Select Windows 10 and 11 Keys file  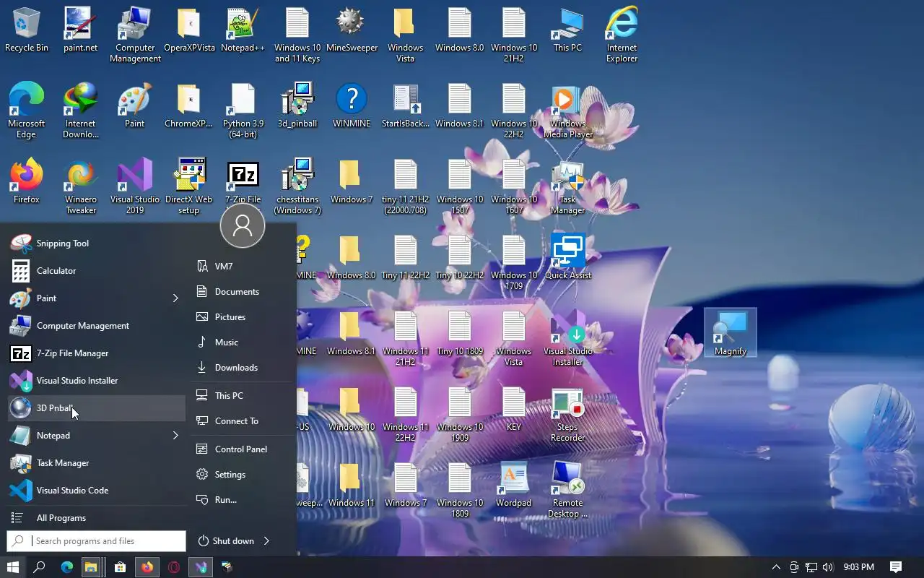click(x=297, y=35)
